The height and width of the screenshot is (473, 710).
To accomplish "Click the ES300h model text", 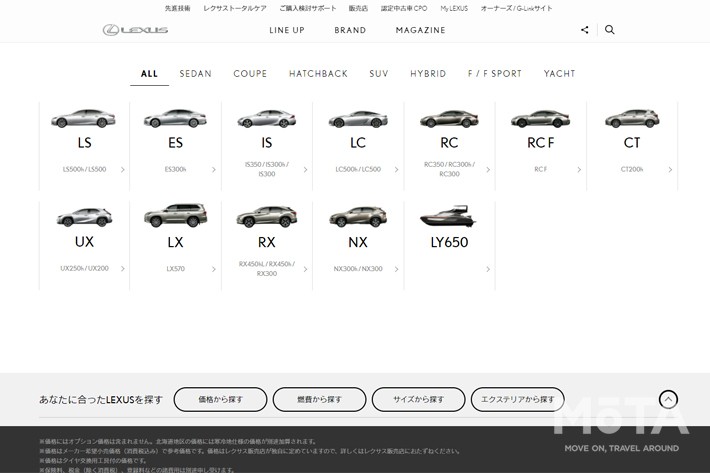I will pyautogui.click(x=175, y=169).
